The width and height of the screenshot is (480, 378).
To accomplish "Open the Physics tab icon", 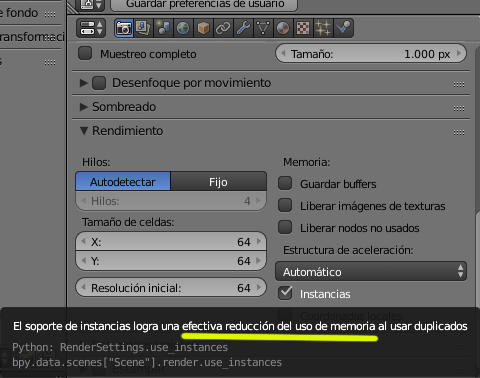I will point(343,28).
